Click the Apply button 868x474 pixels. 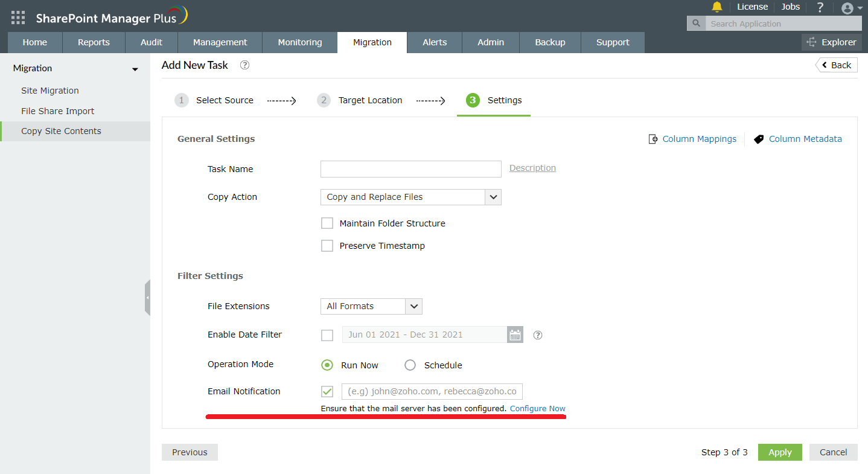coord(780,452)
